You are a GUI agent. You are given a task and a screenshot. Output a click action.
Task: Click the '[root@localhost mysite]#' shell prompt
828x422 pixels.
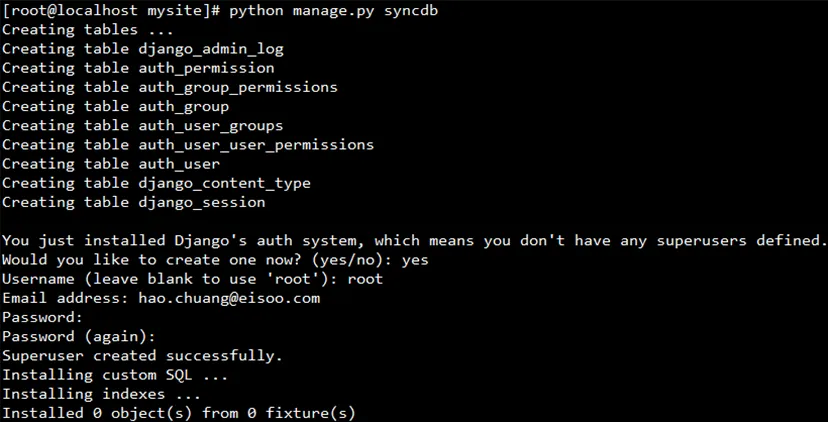pyautogui.click(x=110, y=11)
